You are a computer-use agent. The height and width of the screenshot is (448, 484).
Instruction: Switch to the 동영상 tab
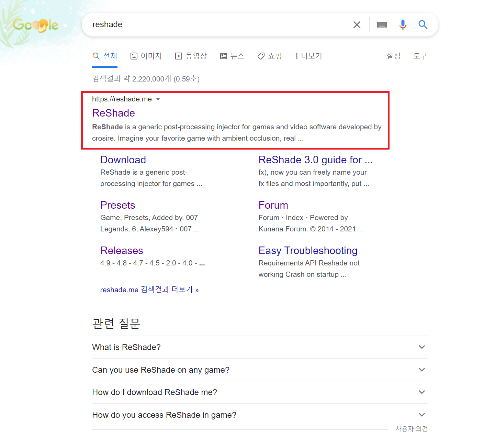point(191,56)
